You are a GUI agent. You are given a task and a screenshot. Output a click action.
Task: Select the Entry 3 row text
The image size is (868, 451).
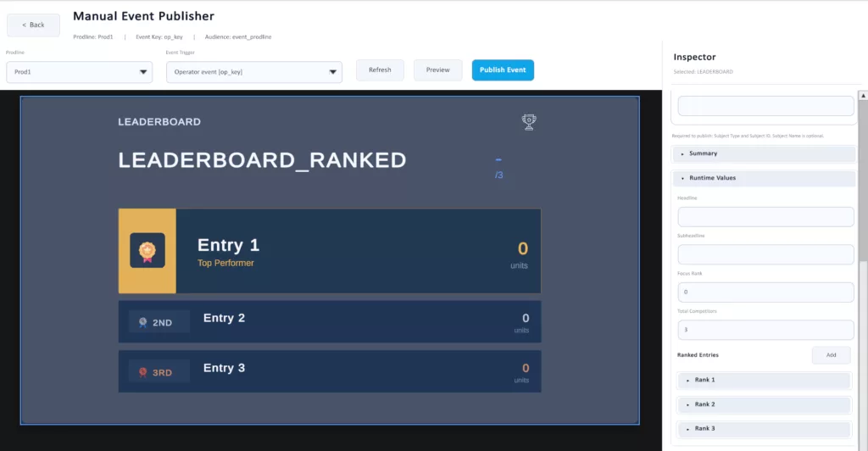click(x=224, y=368)
